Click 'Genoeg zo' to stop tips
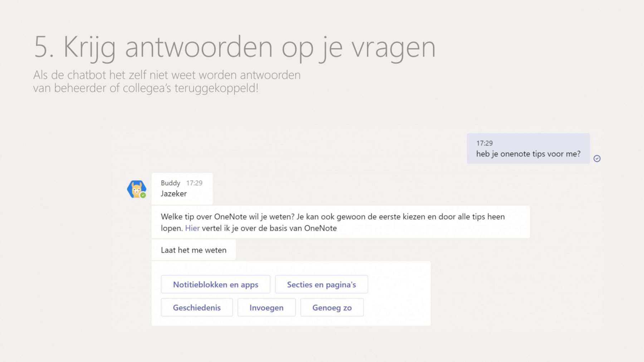 pyautogui.click(x=332, y=307)
